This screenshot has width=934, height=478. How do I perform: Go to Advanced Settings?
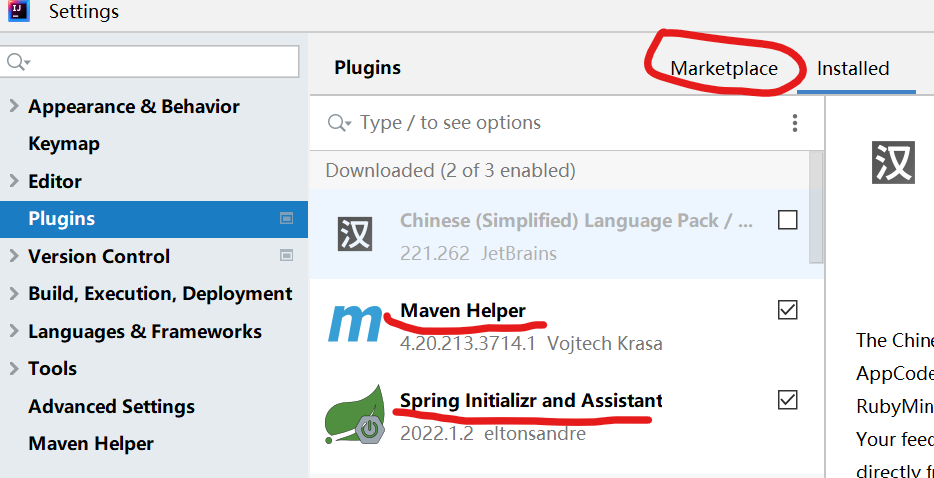[111, 406]
